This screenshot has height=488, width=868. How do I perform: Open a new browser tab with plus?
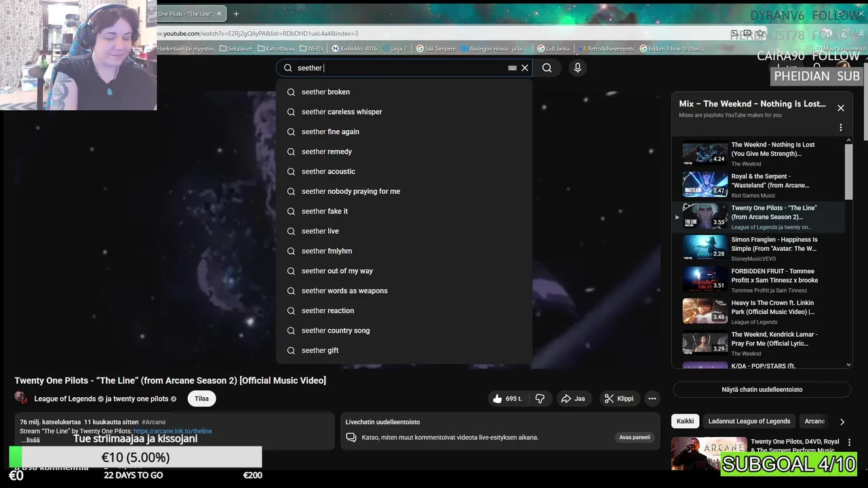click(236, 14)
